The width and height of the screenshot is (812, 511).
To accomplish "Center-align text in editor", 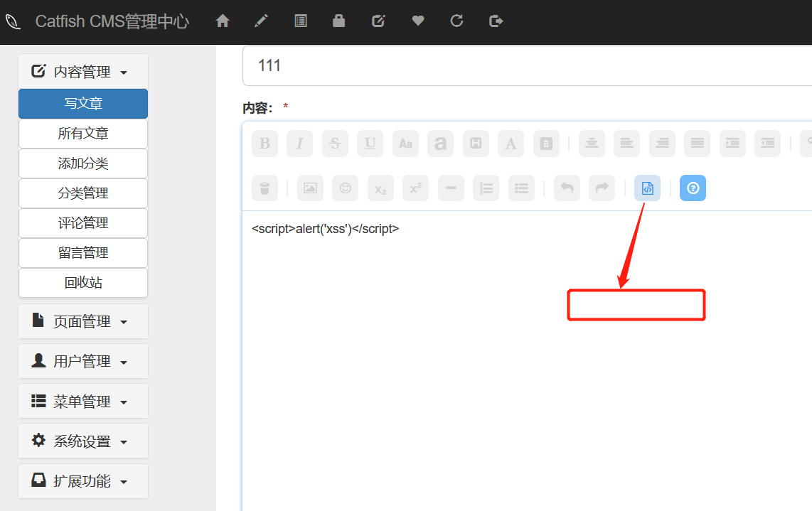I will point(592,144).
